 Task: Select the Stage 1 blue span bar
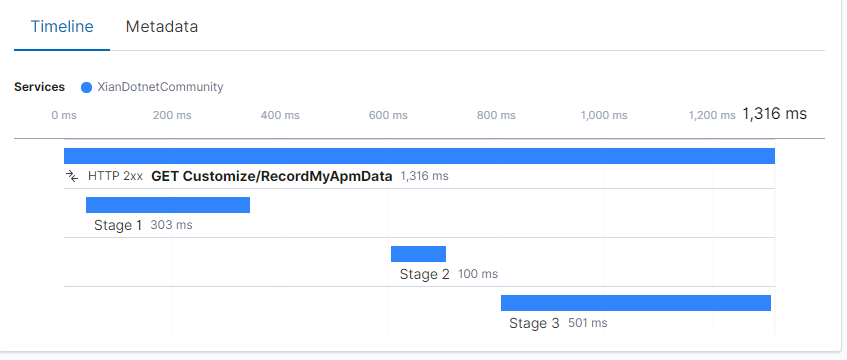pos(168,205)
